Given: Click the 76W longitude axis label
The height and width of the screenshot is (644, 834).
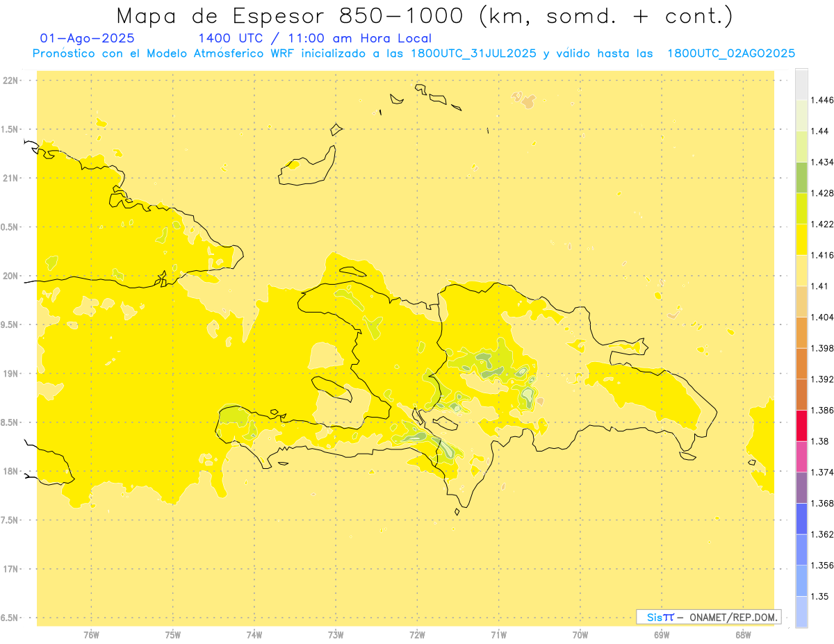Looking at the screenshot, I should click(x=91, y=634).
